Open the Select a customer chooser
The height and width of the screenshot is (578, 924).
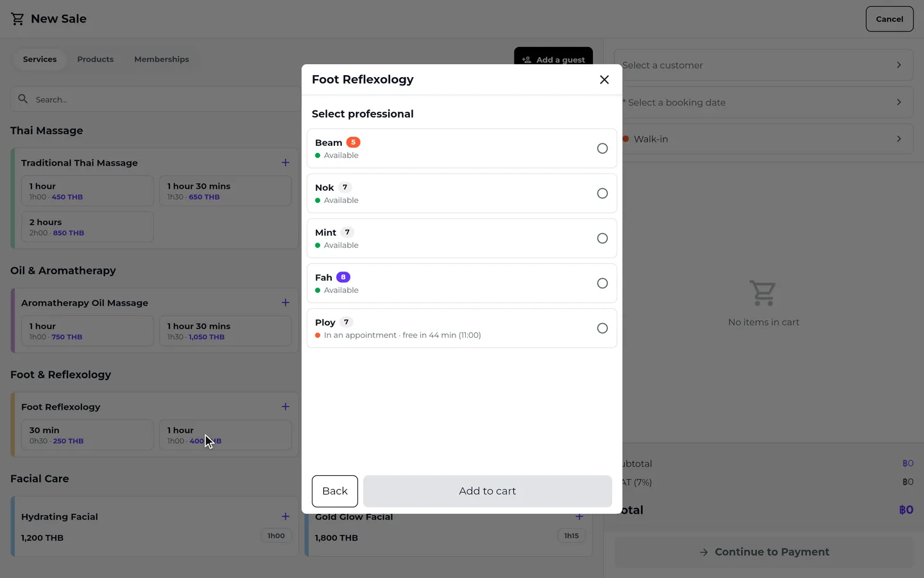click(764, 65)
